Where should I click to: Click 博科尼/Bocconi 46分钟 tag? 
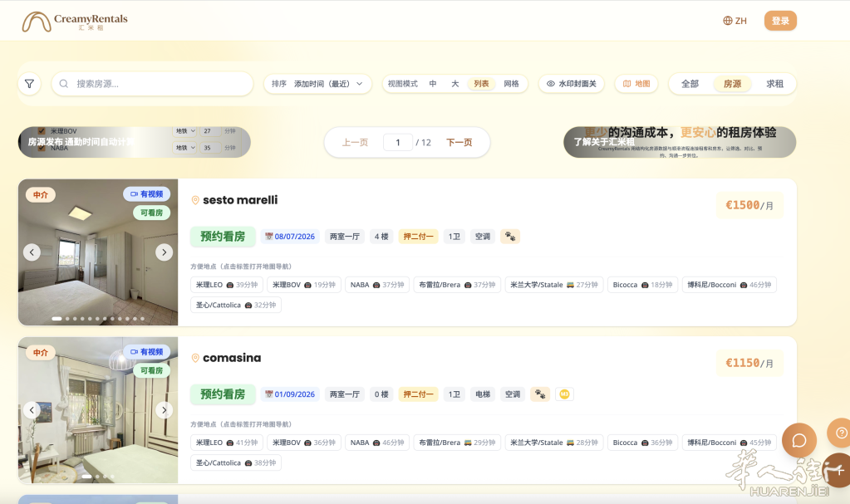[730, 285]
